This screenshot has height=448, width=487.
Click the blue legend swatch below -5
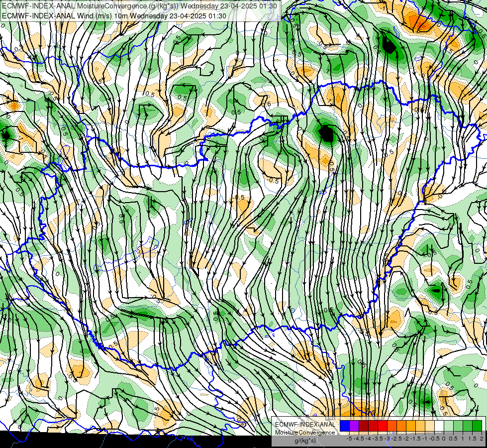pos(345,426)
